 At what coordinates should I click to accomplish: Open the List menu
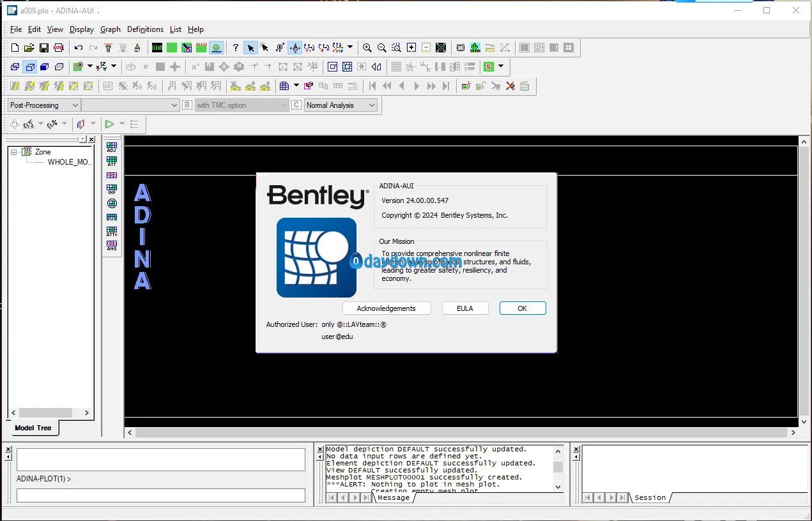(176, 29)
